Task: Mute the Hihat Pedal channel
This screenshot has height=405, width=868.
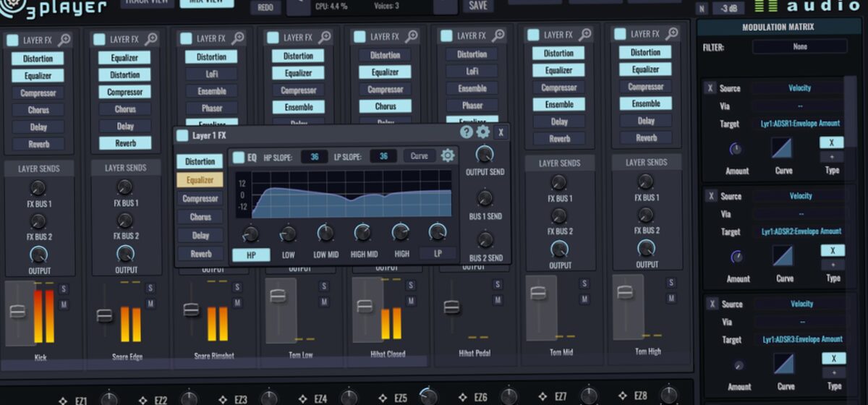Action: click(x=497, y=300)
